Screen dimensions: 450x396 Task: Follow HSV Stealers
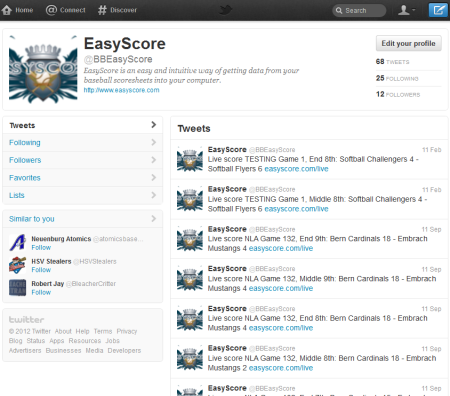click(x=41, y=270)
